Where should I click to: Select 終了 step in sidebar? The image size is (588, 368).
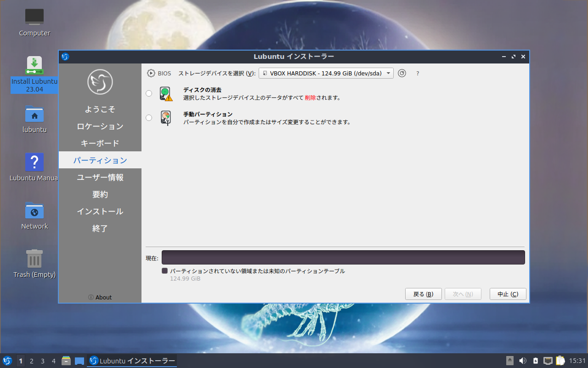click(x=100, y=228)
